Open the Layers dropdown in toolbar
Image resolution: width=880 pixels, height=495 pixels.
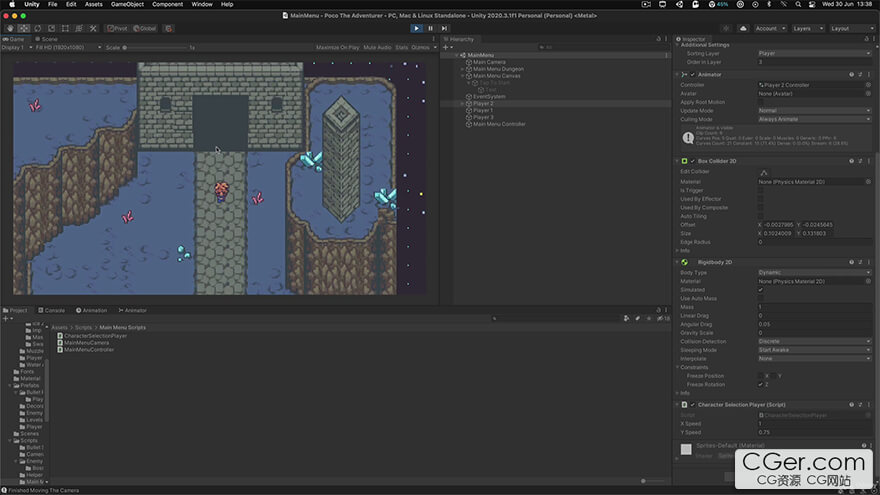[x=809, y=28]
